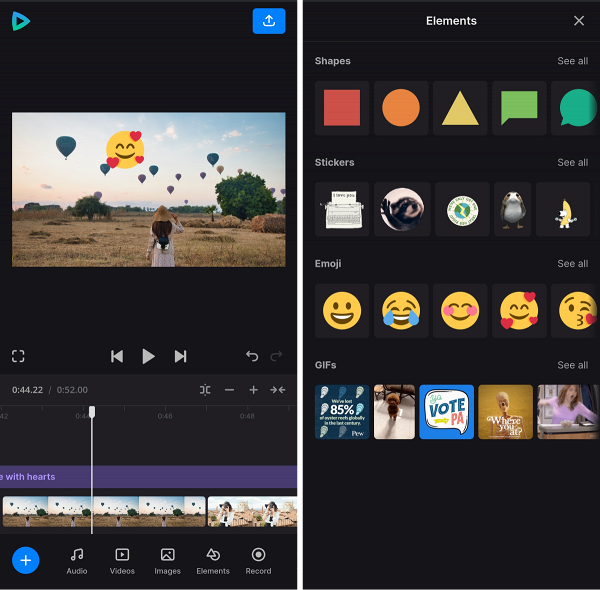Viewport: 600px width, 590px height.
Task: Open the Images tab
Action: point(167,561)
